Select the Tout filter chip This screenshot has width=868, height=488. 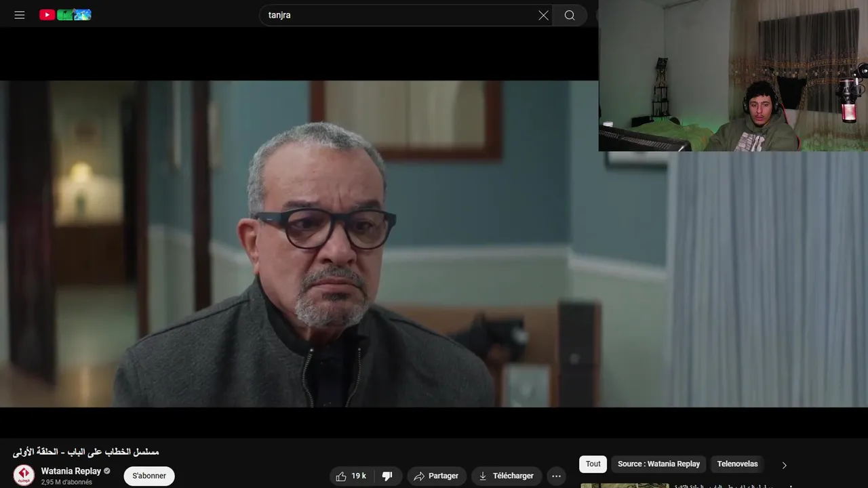pyautogui.click(x=593, y=464)
